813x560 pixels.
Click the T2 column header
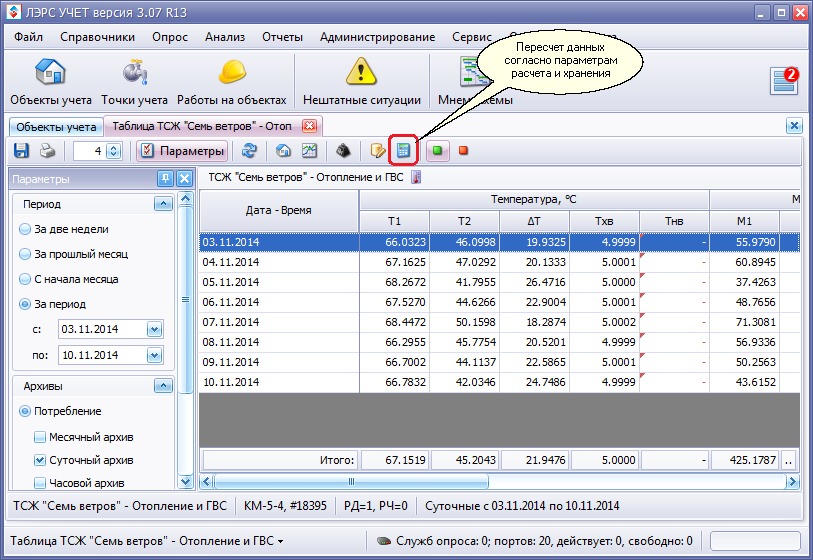click(x=465, y=221)
